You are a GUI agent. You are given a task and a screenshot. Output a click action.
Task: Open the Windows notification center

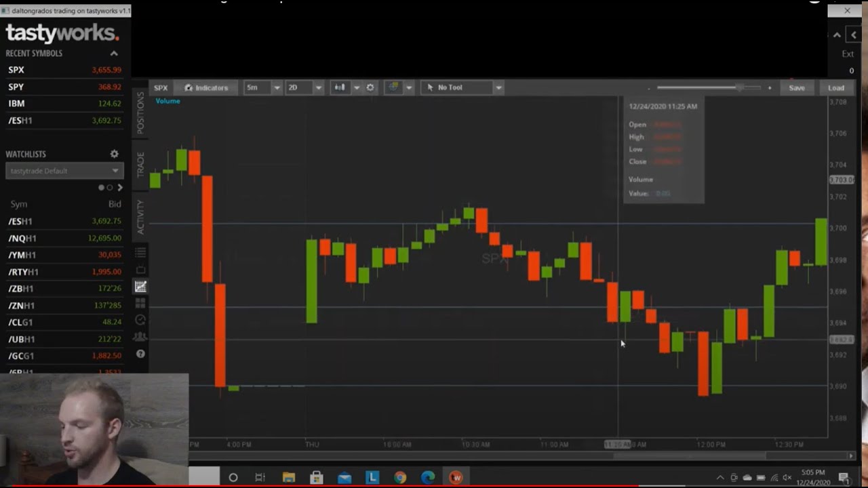pos(844,477)
